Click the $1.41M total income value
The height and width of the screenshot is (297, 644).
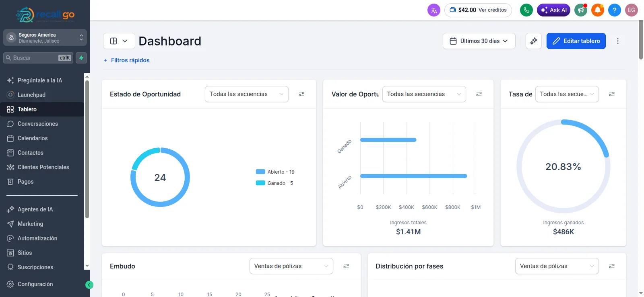point(408,232)
